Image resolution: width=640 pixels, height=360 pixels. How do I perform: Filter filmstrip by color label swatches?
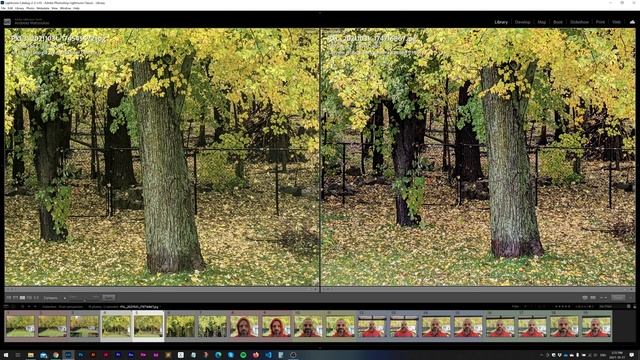coord(584,306)
